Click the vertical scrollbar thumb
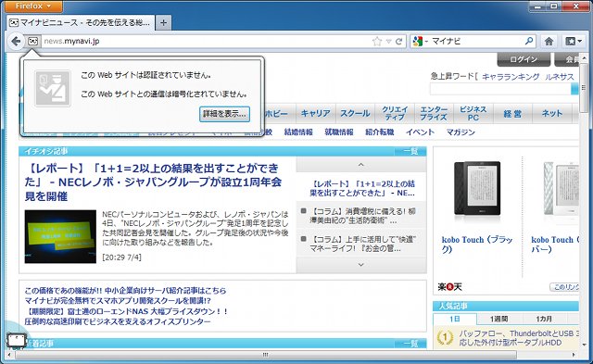This screenshot has height=364, width=593. (583, 87)
